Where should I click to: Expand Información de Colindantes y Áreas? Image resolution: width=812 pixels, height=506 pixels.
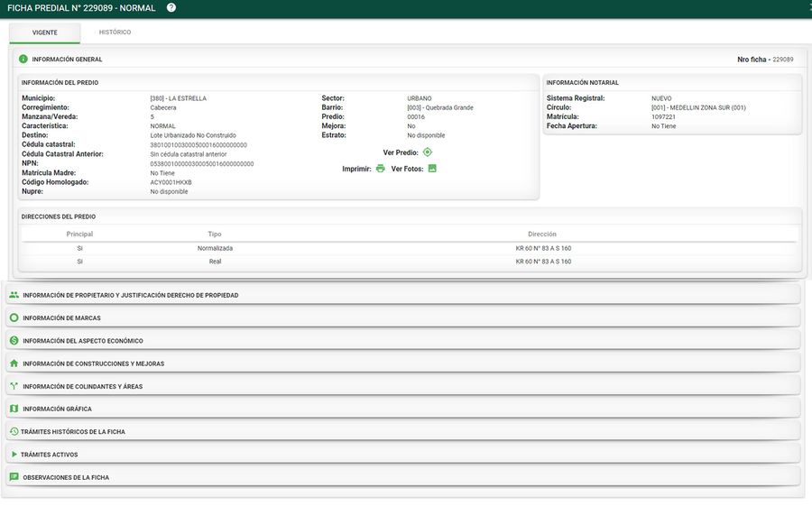[x=403, y=386]
